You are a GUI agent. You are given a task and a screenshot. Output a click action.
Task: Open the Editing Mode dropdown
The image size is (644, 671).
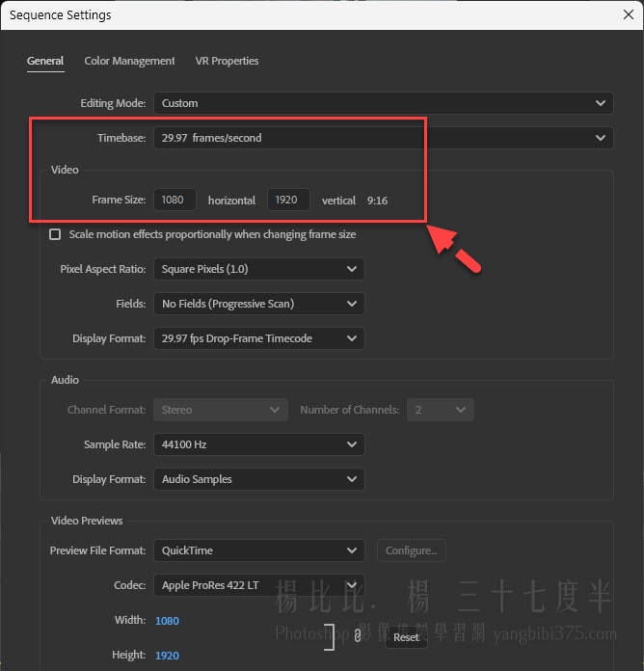coord(384,103)
